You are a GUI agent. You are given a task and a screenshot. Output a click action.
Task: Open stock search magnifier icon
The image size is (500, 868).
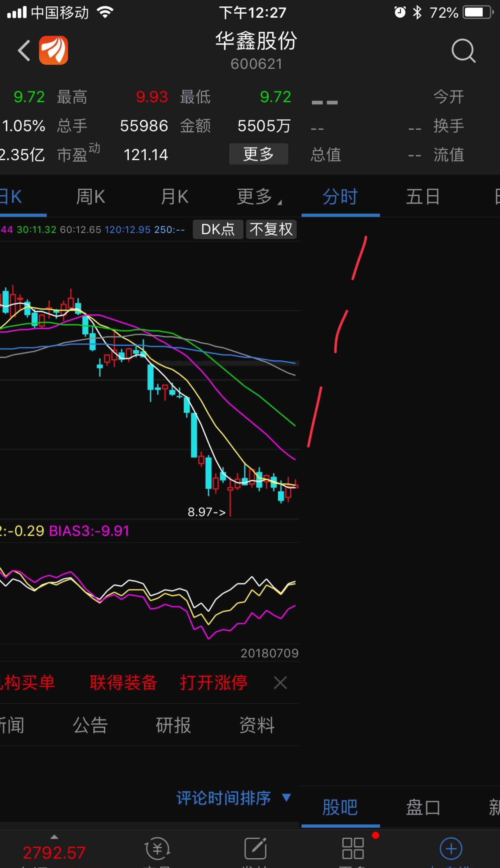coord(463,51)
